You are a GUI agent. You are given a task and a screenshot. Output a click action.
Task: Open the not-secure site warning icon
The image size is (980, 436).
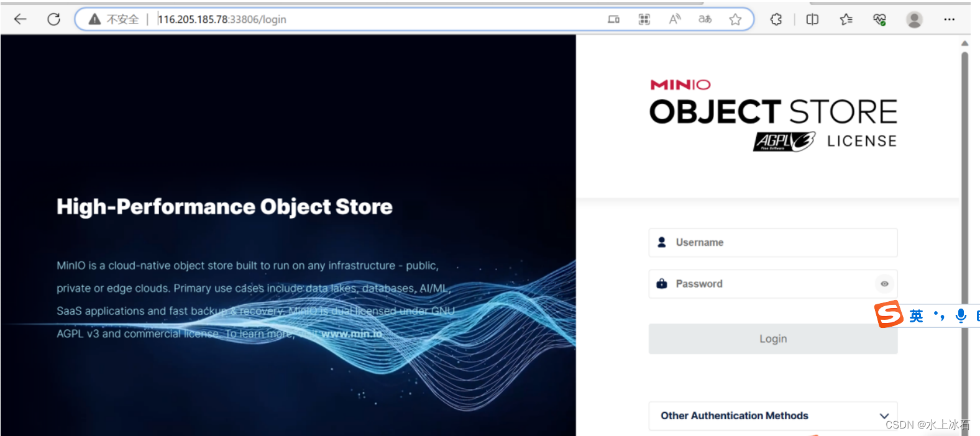pos(94,19)
